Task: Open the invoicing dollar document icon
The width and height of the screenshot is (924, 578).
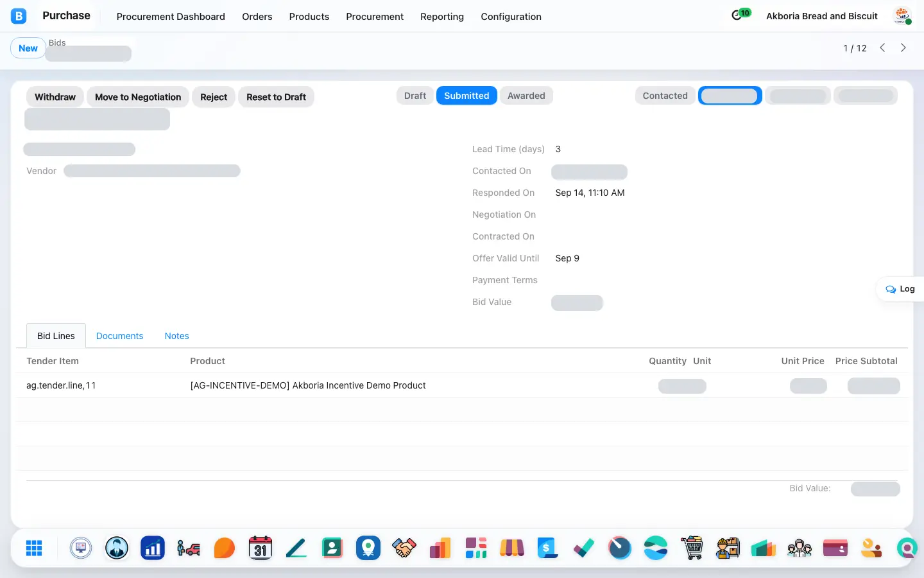Action: [x=548, y=548]
